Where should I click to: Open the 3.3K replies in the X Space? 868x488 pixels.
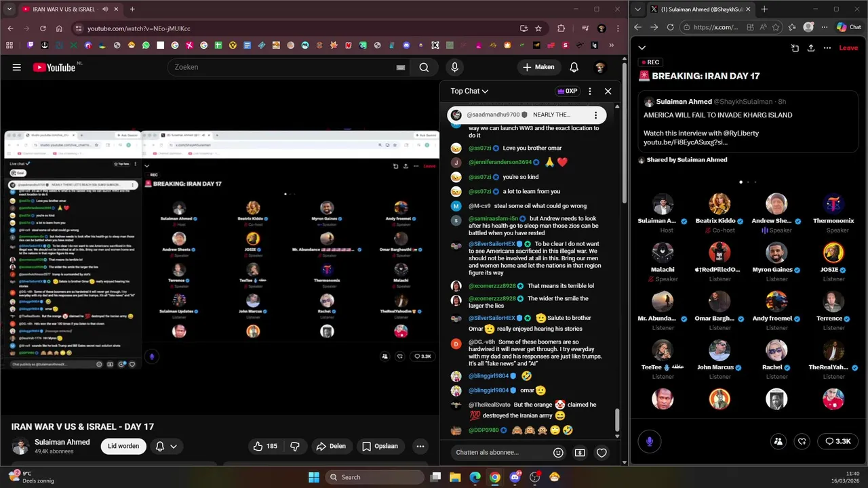click(837, 441)
